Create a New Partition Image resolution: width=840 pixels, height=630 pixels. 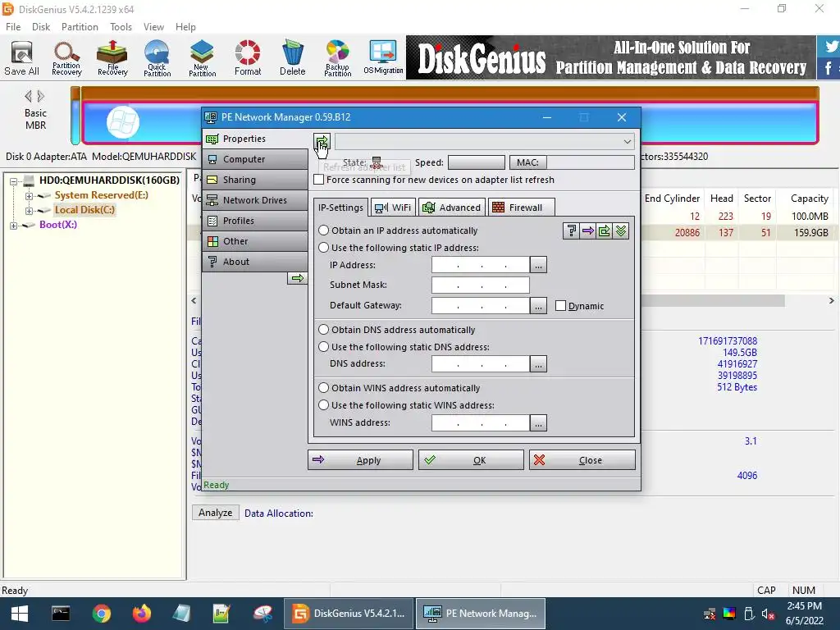point(202,58)
